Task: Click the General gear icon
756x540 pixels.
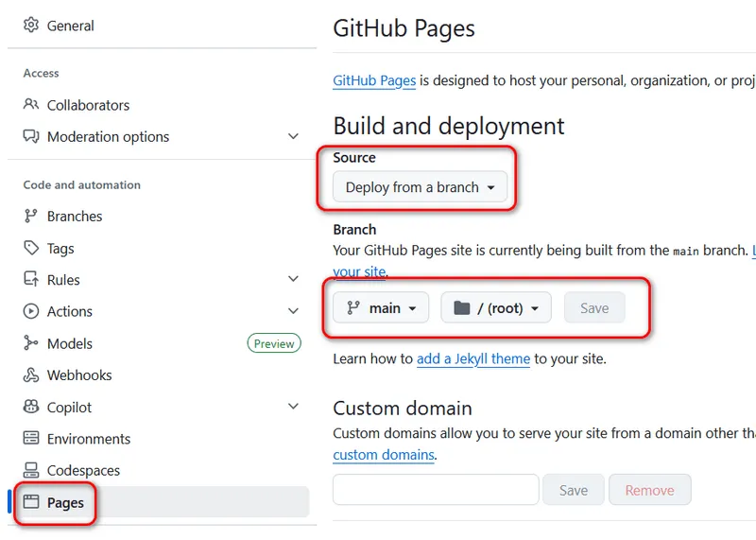Action: point(31,26)
